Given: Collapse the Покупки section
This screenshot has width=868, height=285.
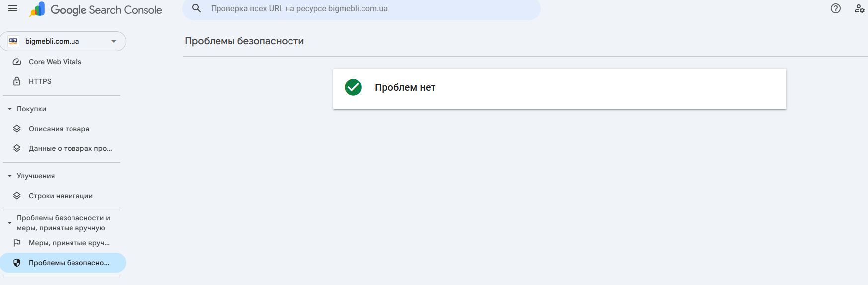Looking at the screenshot, I should (10, 109).
